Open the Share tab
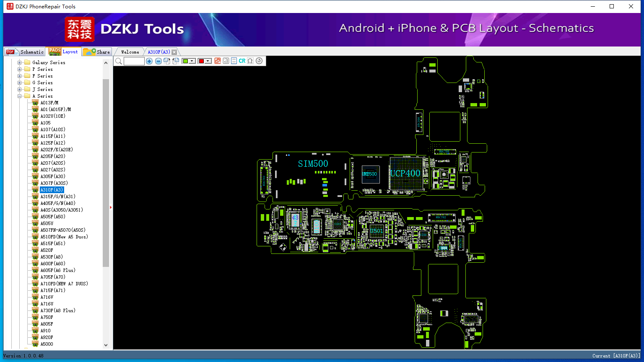Viewport: 644px width, 362px height. point(97,52)
